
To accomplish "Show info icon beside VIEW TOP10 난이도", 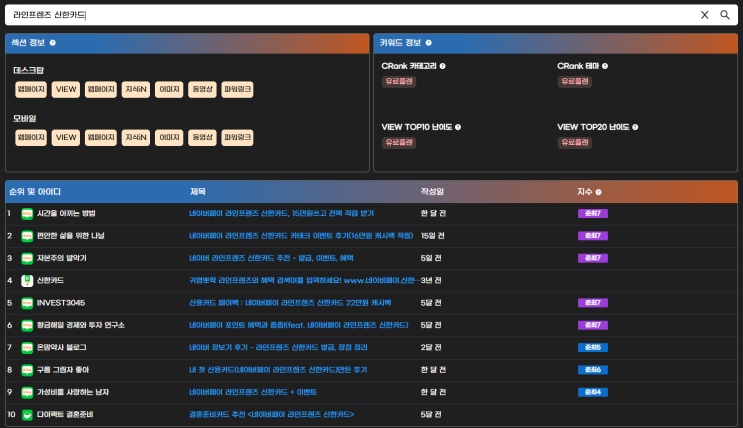I will click(458, 127).
